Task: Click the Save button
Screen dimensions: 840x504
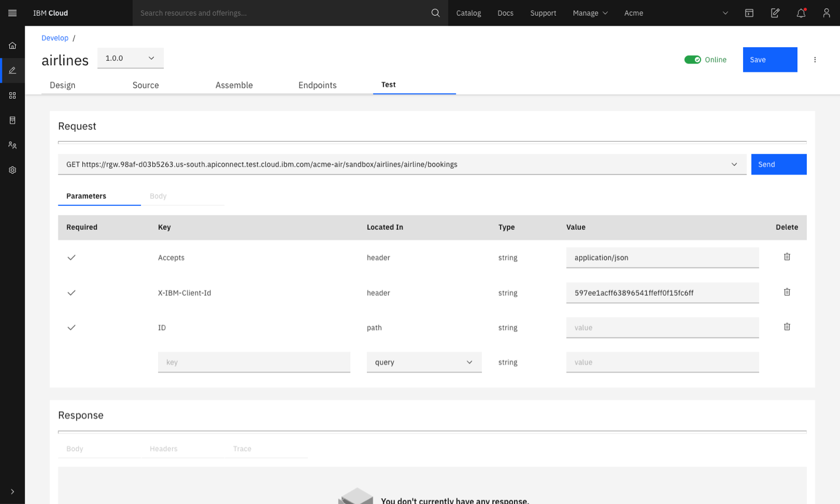Action: click(x=770, y=60)
